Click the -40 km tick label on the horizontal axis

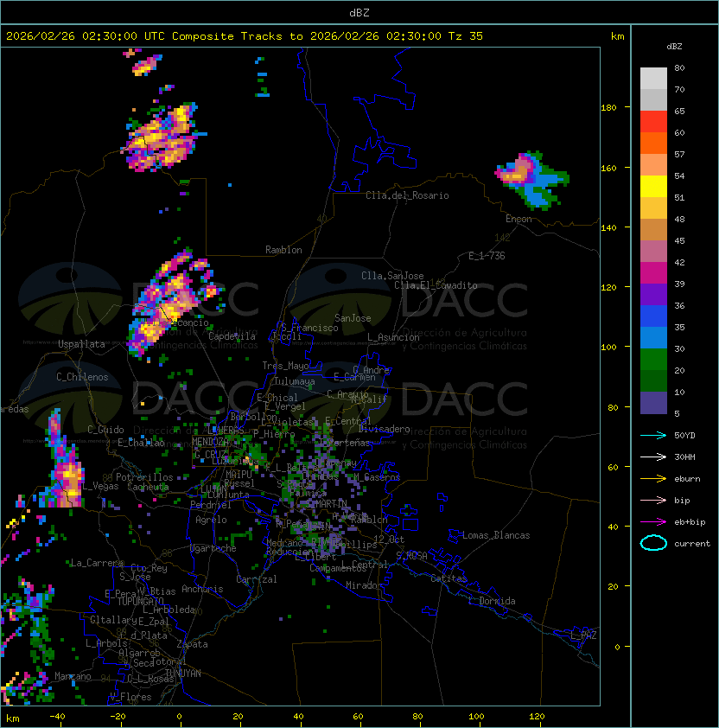[x=57, y=716]
